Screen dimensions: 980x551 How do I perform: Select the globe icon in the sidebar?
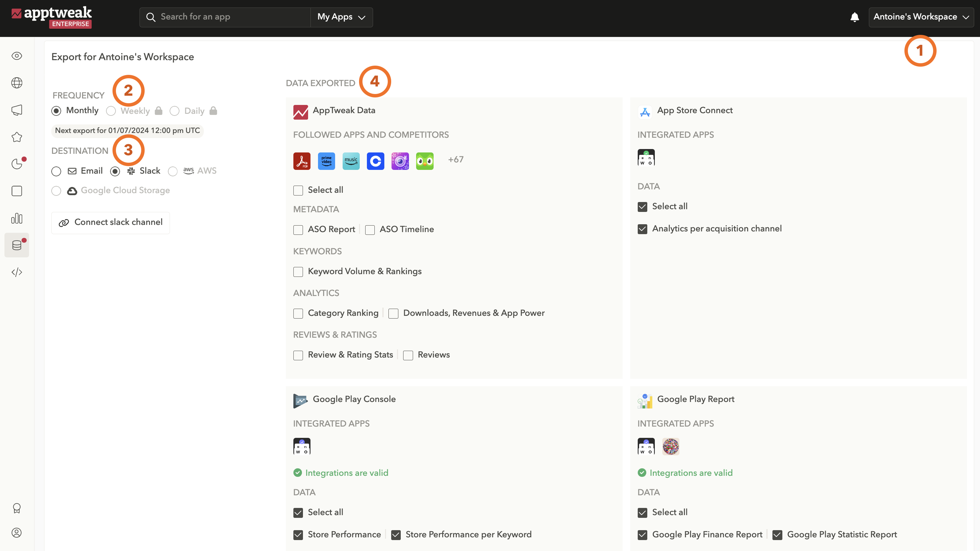point(17,83)
